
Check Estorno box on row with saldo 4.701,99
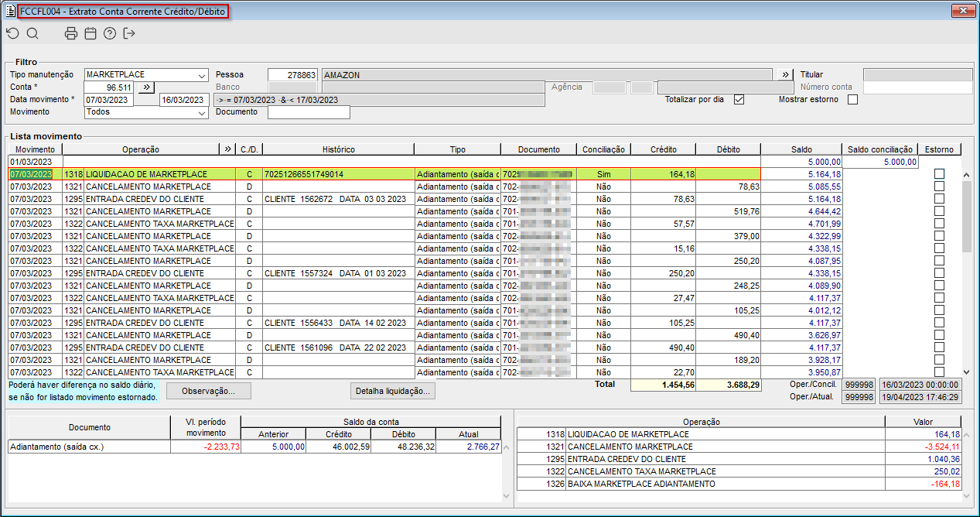[x=939, y=224]
